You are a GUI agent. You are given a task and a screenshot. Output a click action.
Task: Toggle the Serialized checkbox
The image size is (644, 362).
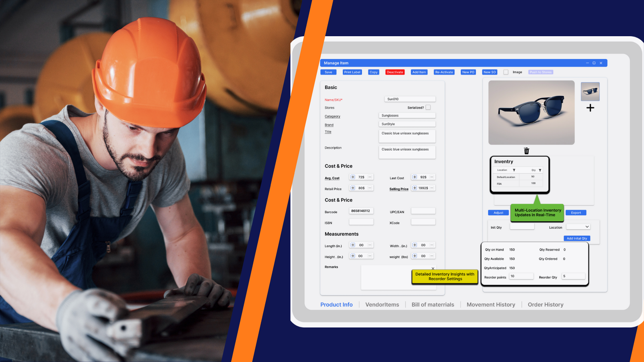428,107
